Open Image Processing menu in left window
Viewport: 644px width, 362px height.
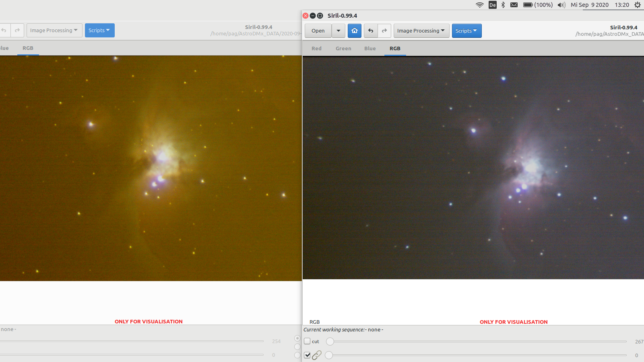[x=54, y=30]
